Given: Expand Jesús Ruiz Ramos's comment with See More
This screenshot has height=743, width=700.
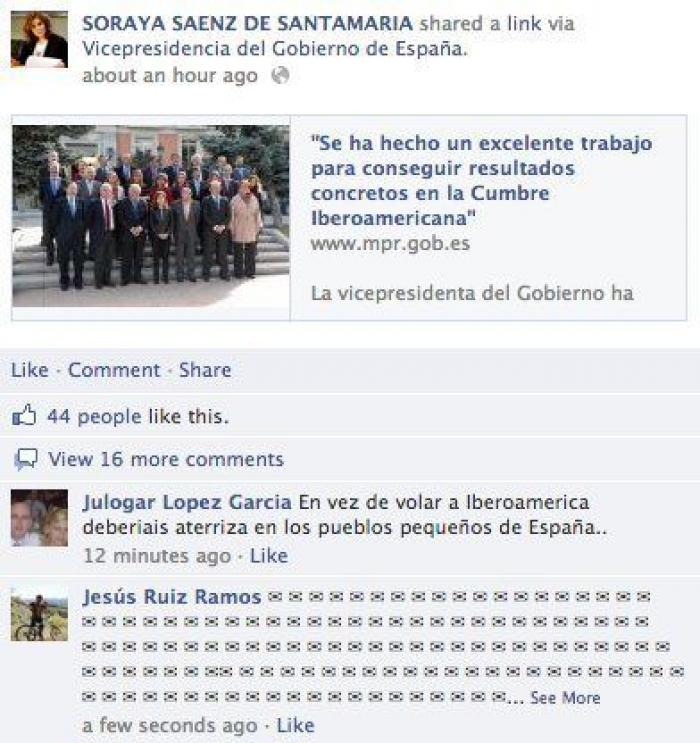Looking at the screenshot, I should click(x=565, y=698).
